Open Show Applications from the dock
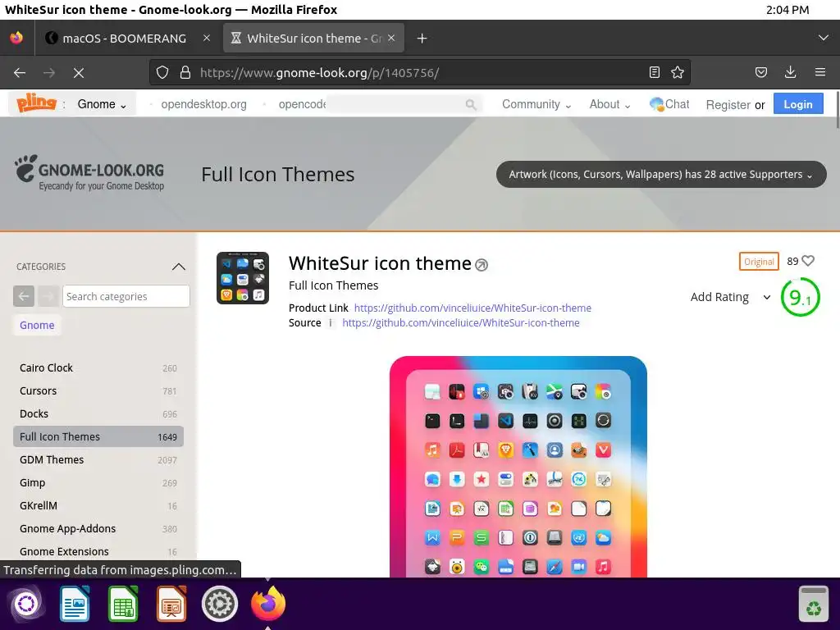The image size is (840, 630). [26, 604]
